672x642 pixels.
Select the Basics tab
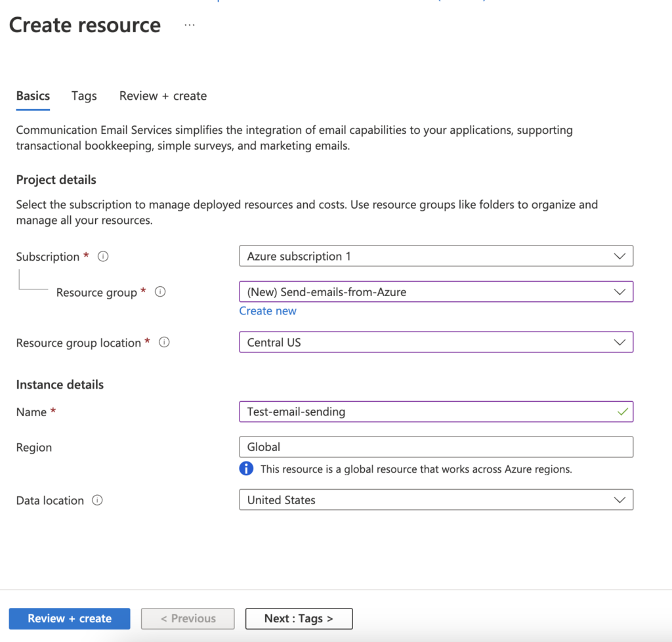pos(32,96)
